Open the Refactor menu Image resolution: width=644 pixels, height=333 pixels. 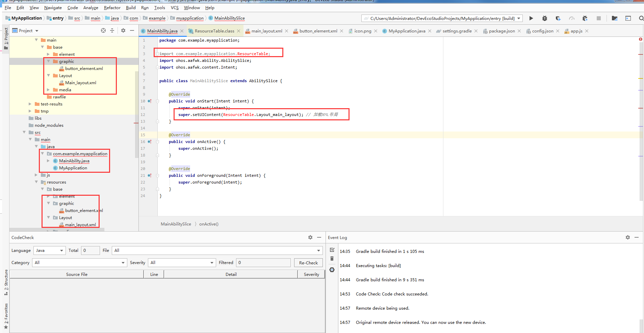point(112,7)
